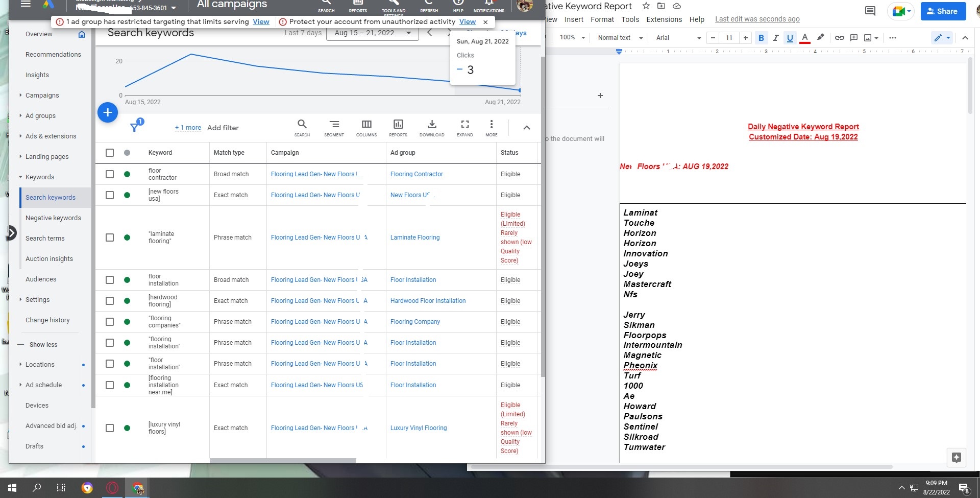Click the "+1 more" filter link
The height and width of the screenshot is (498, 980).
188,128
